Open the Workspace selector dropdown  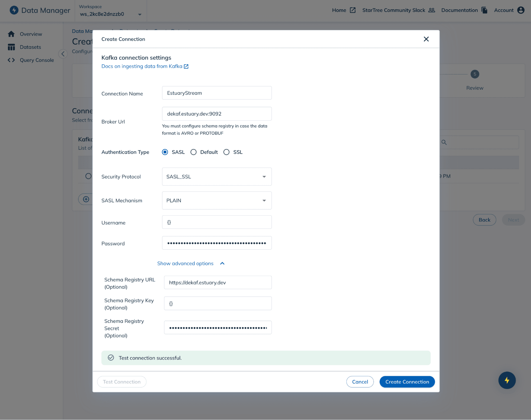[x=139, y=15]
